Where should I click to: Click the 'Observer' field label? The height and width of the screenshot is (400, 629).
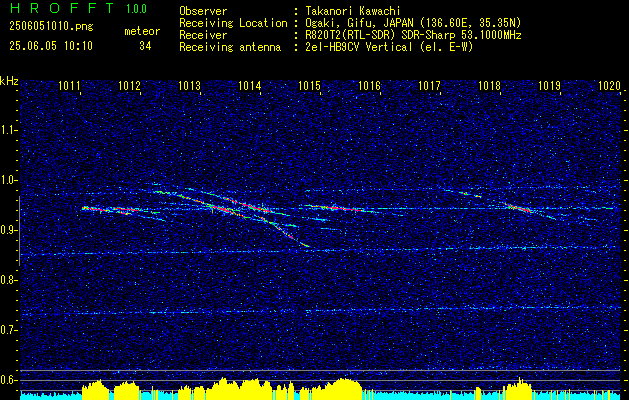[203, 11]
